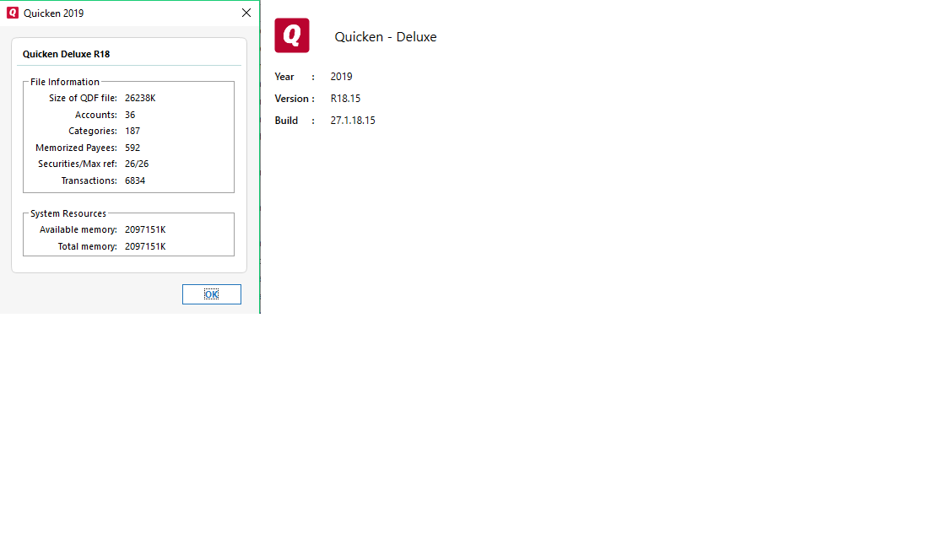The height and width of the screenshot is (560, 941).
Task: Click the 'Categories:' label
Action: pos(93,131)
